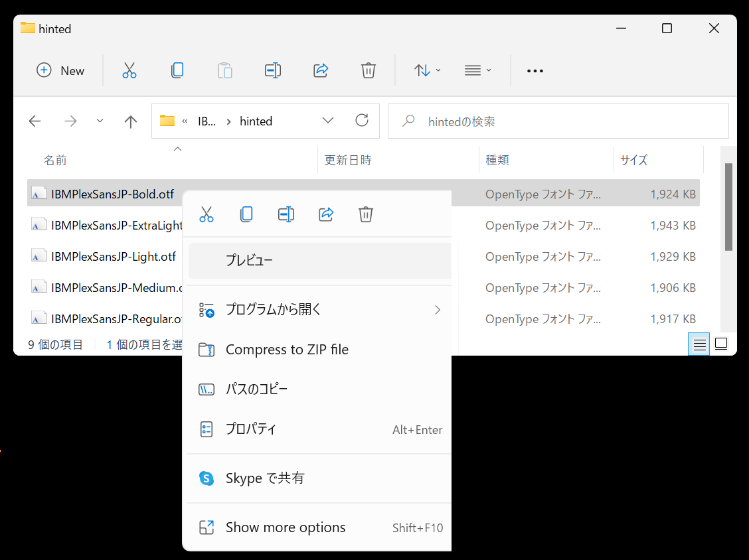
Task: Go forward with the forward arrow
Action: click(x=70, y=121)
